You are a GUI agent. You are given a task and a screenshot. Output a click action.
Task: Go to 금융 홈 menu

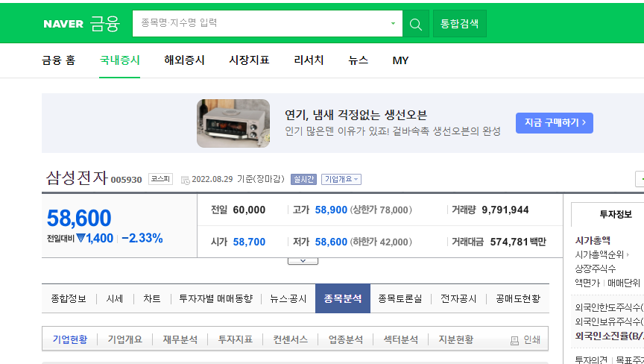pos(58,60)
